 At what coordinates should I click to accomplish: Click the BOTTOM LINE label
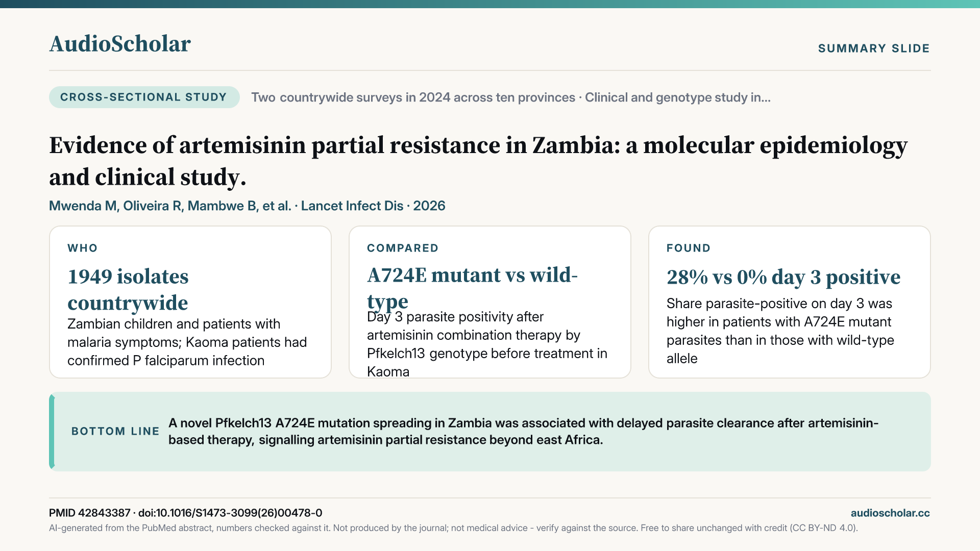(115, 431)
